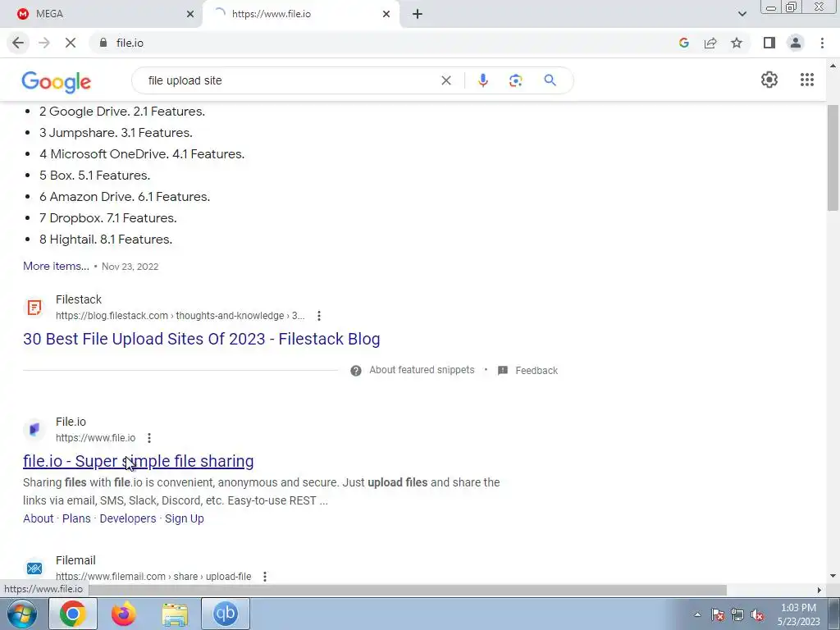Click the File.io favicon

[34, 430]
